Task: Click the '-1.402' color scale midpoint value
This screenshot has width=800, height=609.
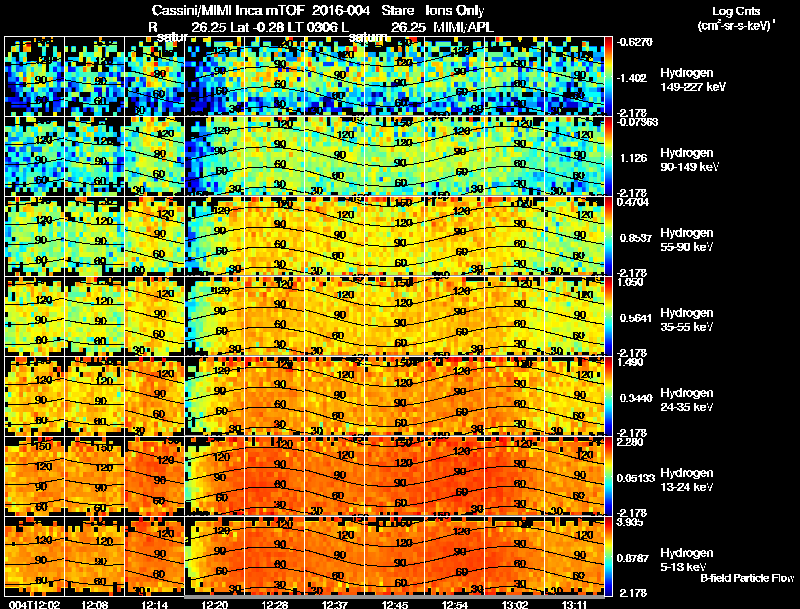Action: pyautogui.click(x=632, y=78)
